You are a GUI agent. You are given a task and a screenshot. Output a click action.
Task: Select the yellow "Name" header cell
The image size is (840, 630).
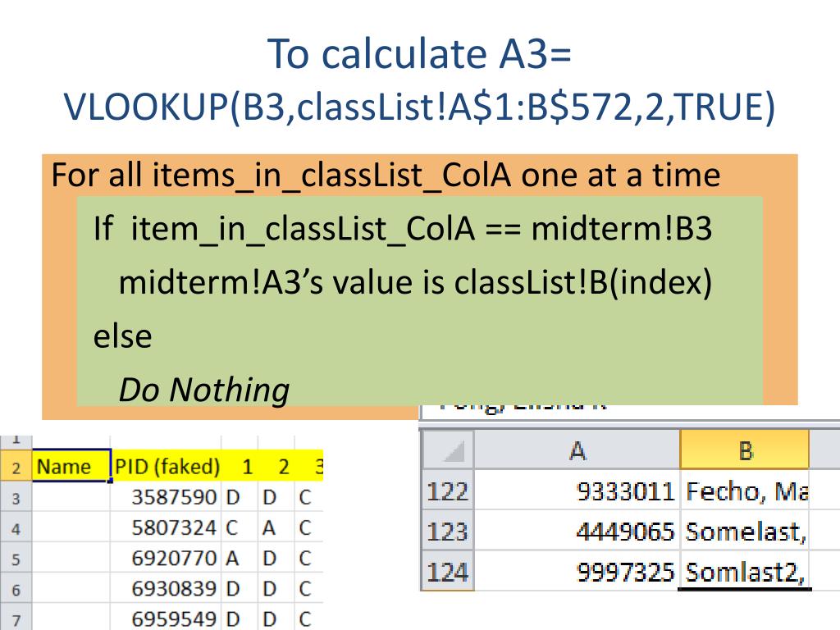[x=71, y=466]
